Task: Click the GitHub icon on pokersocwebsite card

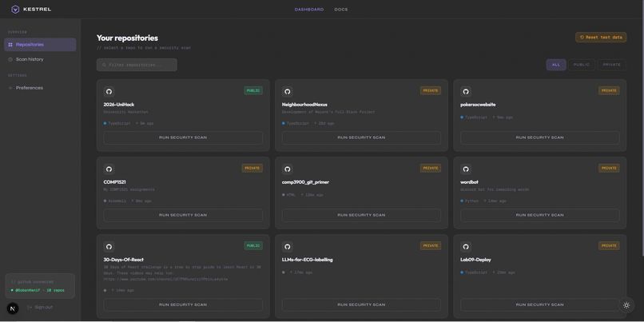Action: click(466, 92)
